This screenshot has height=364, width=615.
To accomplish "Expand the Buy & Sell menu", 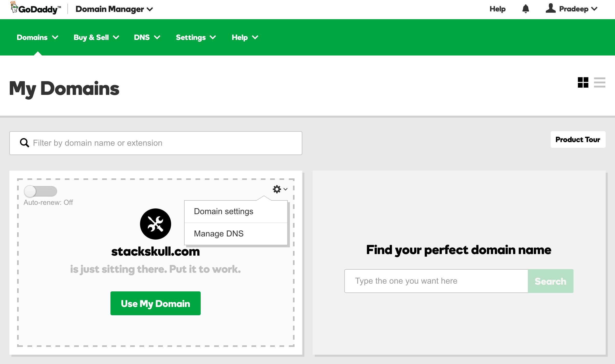I will pos(96,37).
